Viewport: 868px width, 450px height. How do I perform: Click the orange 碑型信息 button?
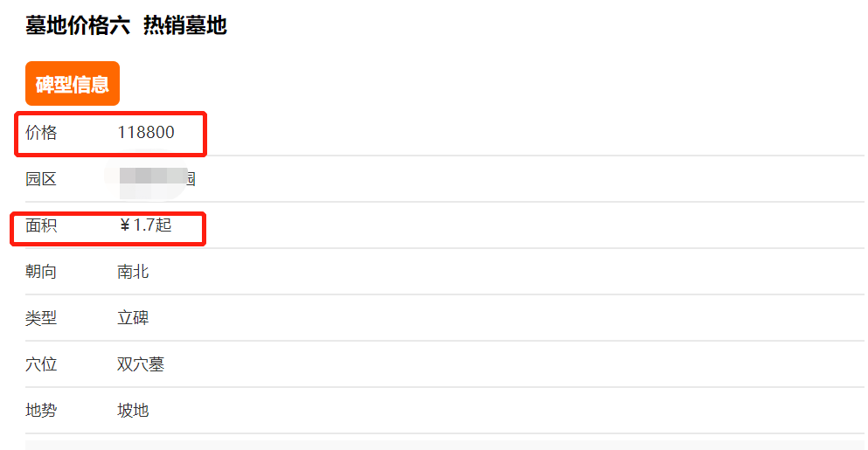[x=72, y=84]
